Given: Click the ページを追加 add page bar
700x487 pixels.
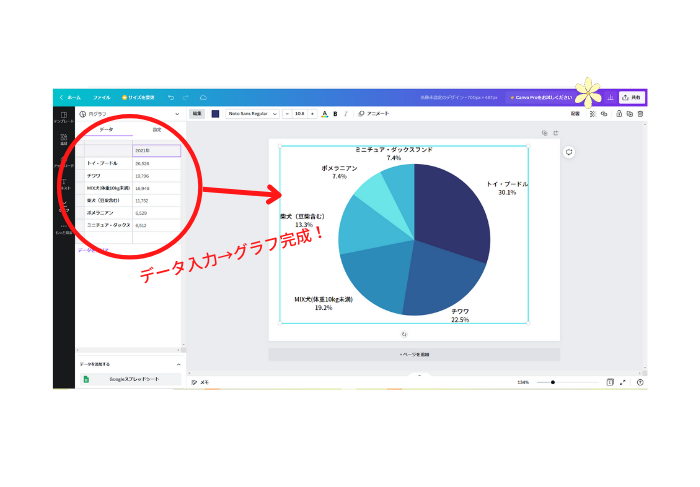Looking at the screenshot, I should coord(414,354).
